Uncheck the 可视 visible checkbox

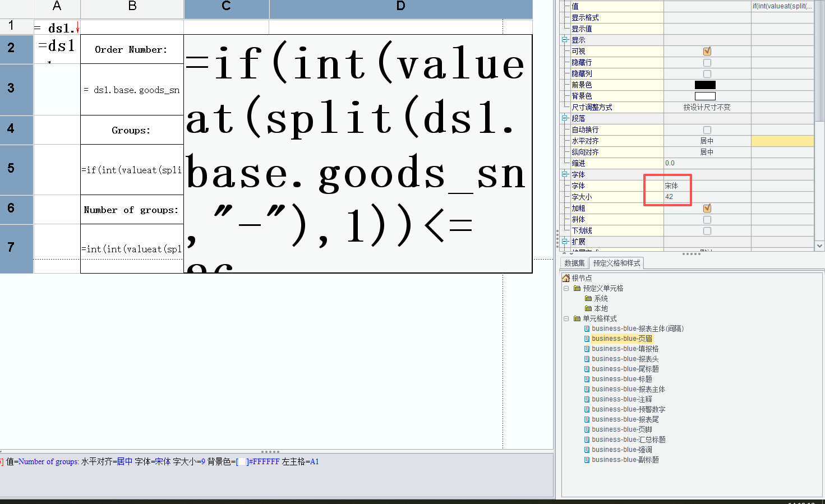(x=707, y=51)
